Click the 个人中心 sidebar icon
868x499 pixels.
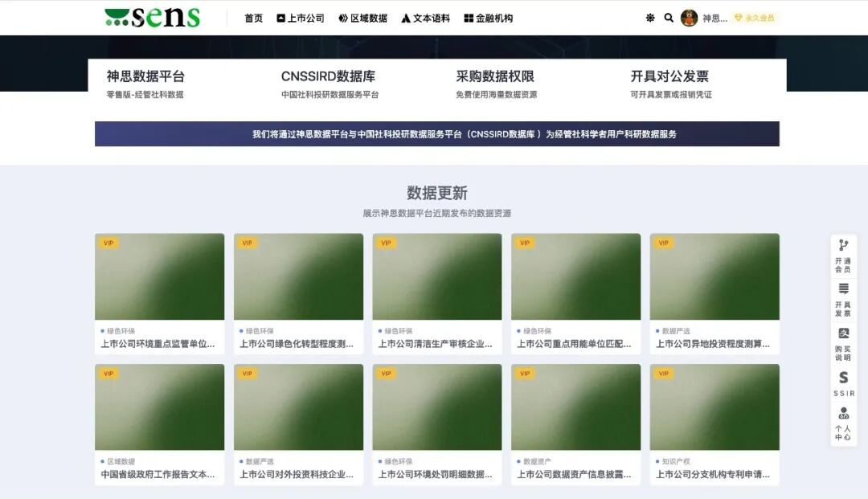tap(843, 423)
